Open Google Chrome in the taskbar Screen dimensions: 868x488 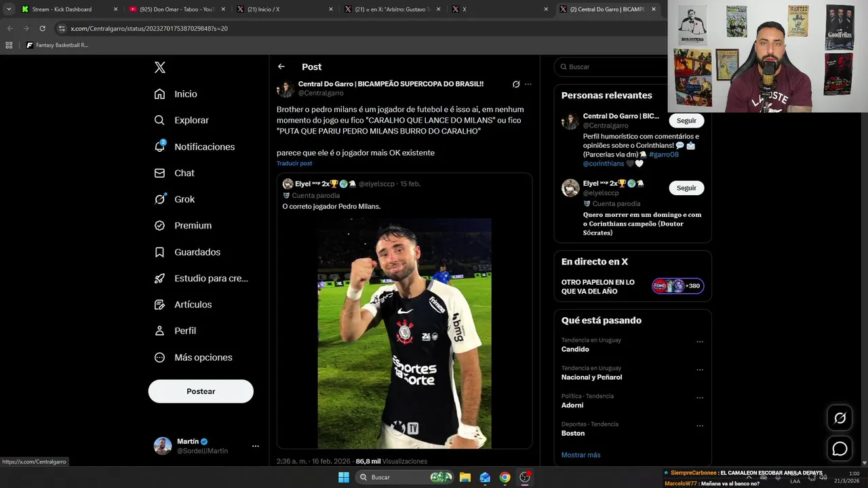click(x=505, y=477)
